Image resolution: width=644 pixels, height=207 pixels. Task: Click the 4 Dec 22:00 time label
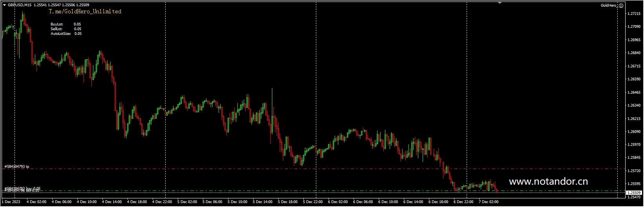click(x=162, y=202)
